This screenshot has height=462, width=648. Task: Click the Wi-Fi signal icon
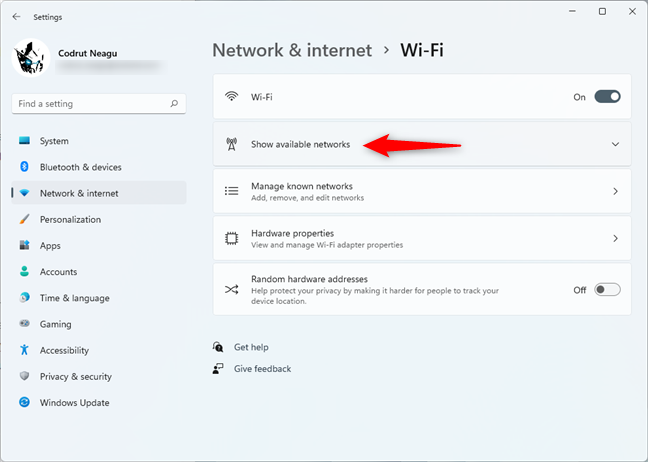click(231, 96)
